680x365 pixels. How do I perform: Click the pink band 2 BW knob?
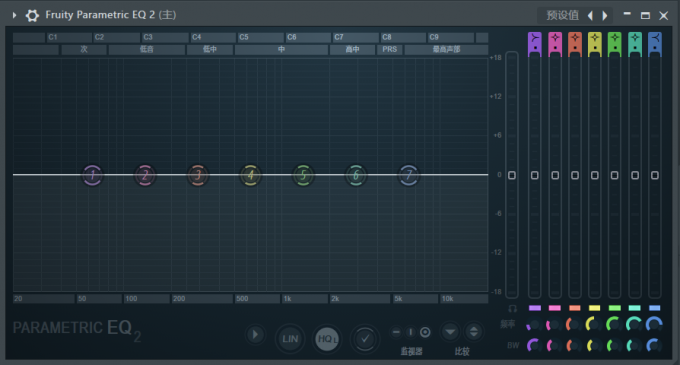(554, 345)
